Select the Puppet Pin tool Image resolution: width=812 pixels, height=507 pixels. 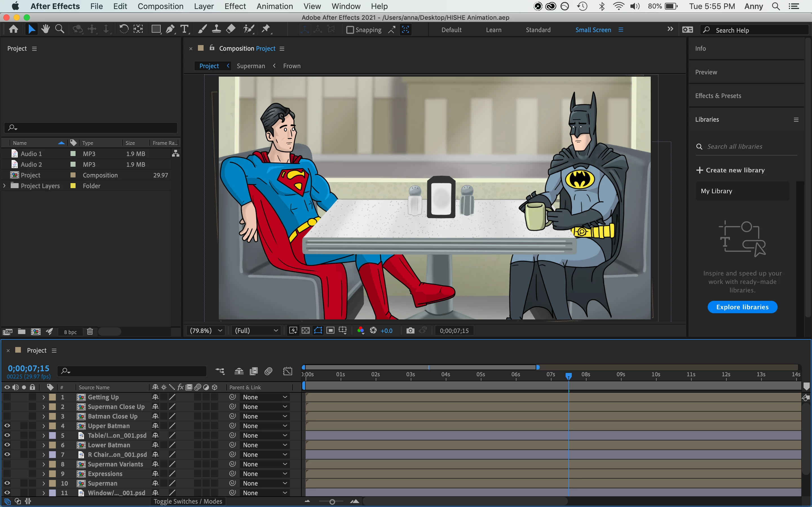point(266,30)
